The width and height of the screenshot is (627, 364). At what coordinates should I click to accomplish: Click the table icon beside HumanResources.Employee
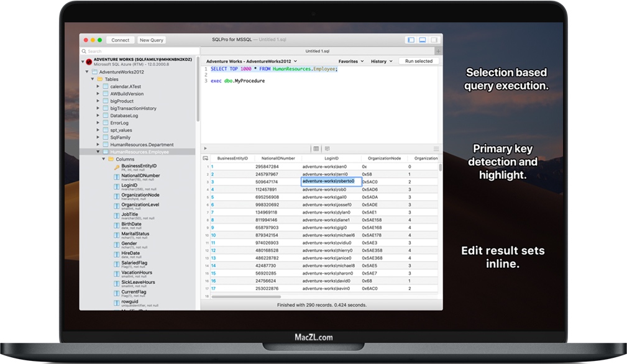click(x=106, y=152)
